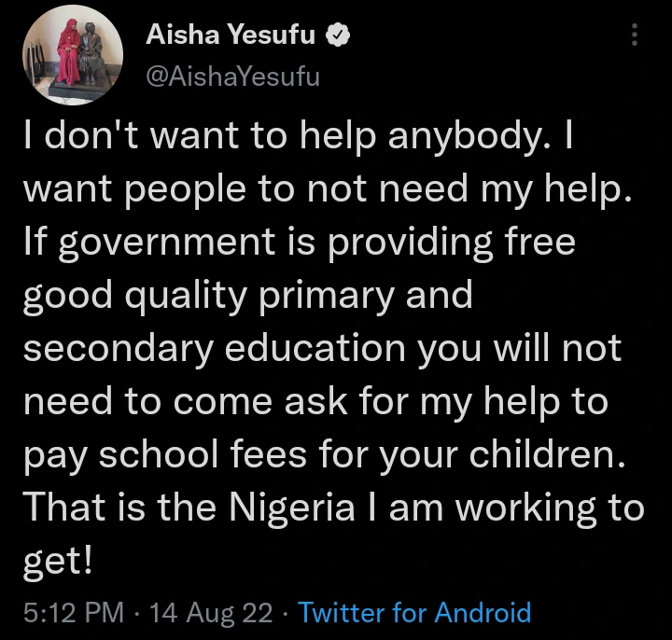Click the phrase "good quality primary and"
This screenshot has height=640, width=672.
(247, 297)
